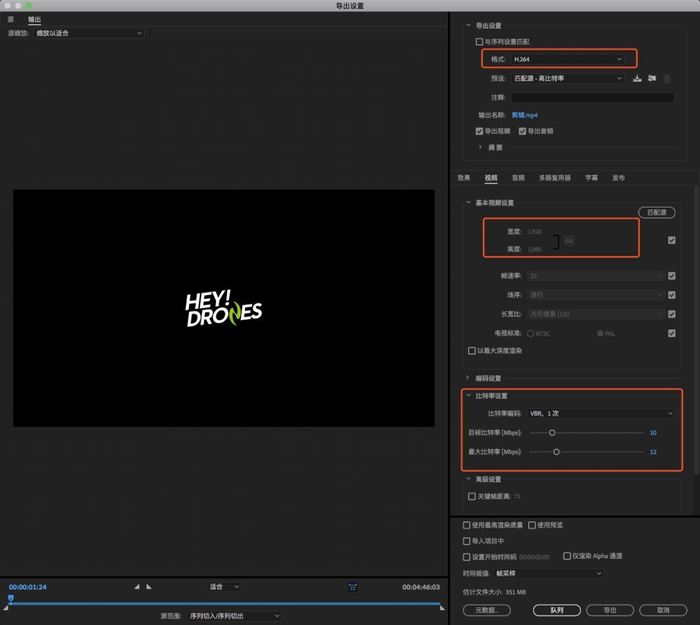The height and width of the screenshot is (625, 700).
Task: Switch to the 字幕 tab
Action: 592,178
